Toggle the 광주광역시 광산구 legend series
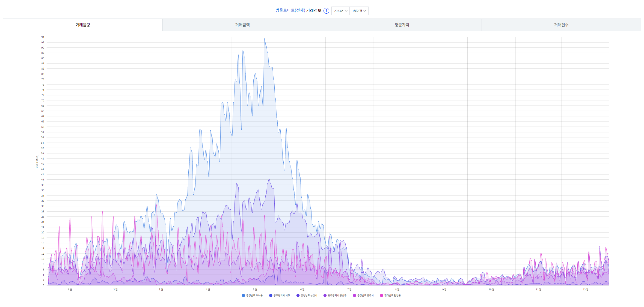 pyautogui.click(x=335, y=296)
